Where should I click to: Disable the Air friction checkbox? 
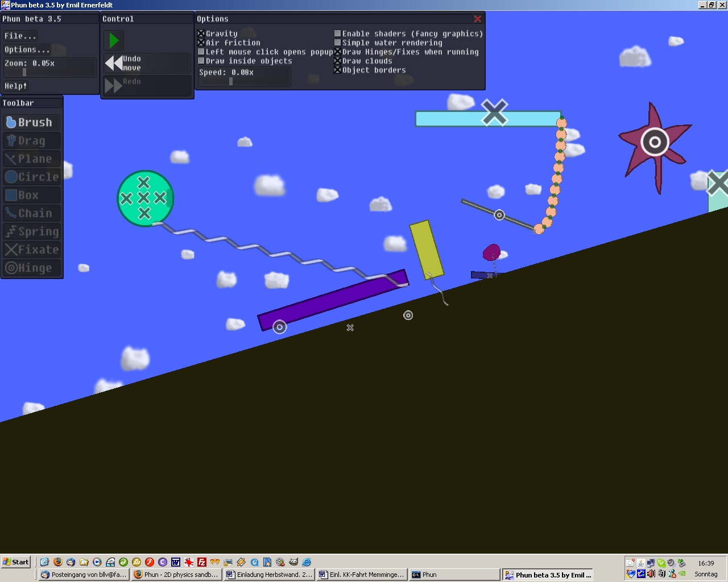[x=201, y=43]
